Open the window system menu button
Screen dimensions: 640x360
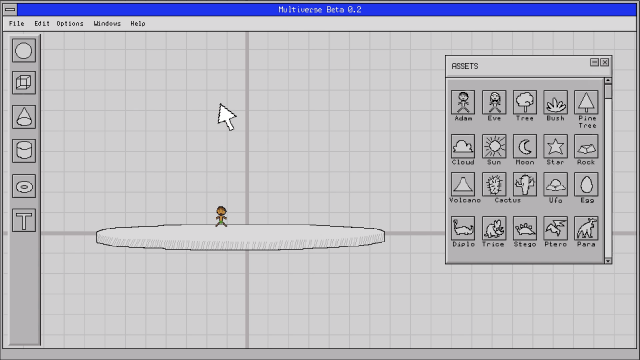[10, 9]
